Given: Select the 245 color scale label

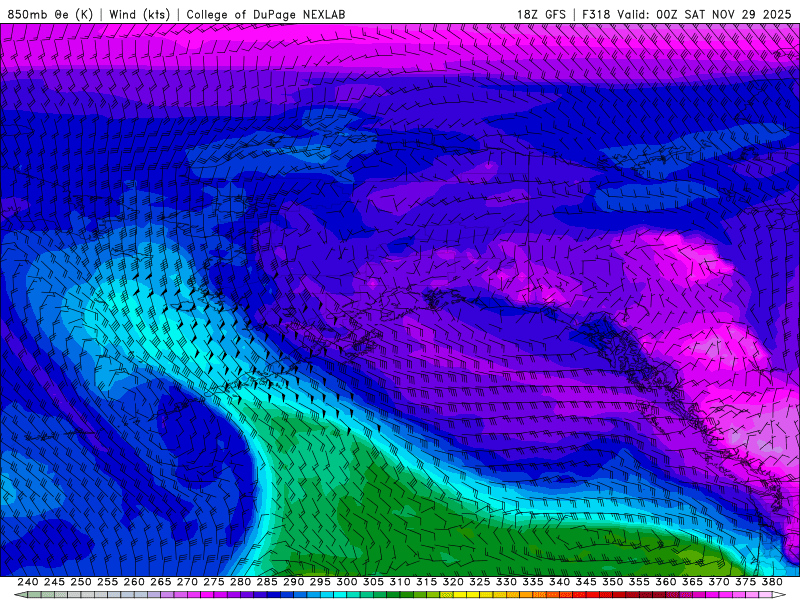Looking at the screenshot, I should click(x=54, y=582).
